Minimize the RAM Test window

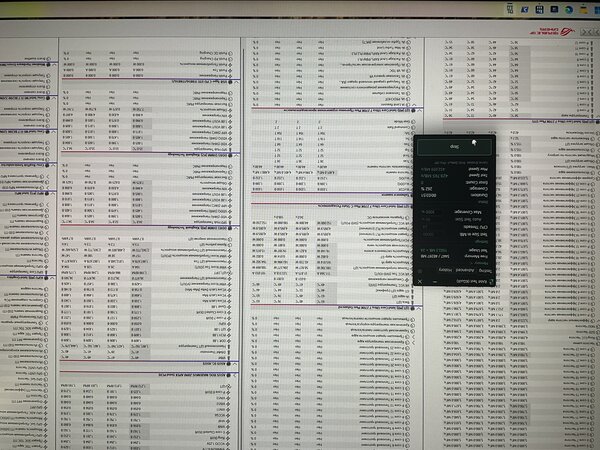[435, 282]
